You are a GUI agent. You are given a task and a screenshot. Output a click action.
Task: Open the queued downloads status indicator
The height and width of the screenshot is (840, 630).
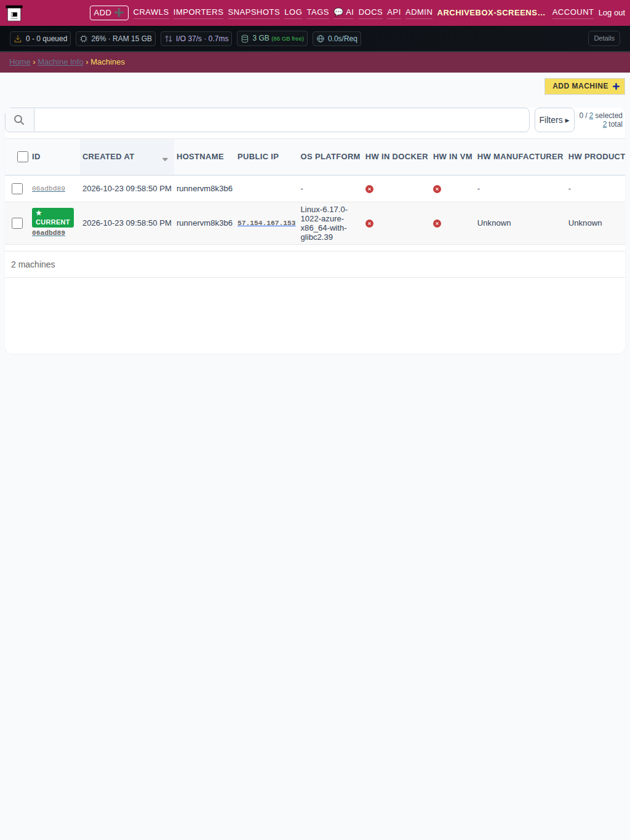[41, 39]
